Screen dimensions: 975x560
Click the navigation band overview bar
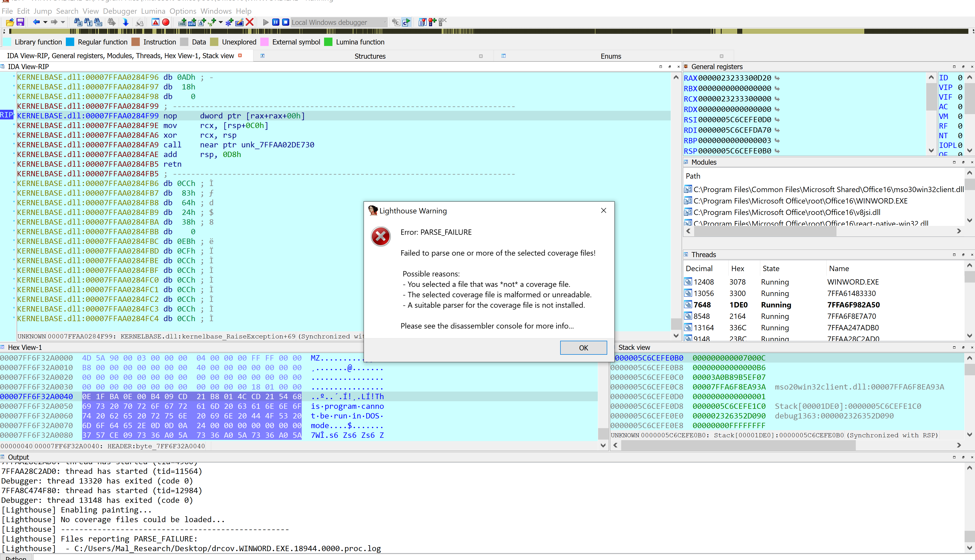(x=489, y=32)
